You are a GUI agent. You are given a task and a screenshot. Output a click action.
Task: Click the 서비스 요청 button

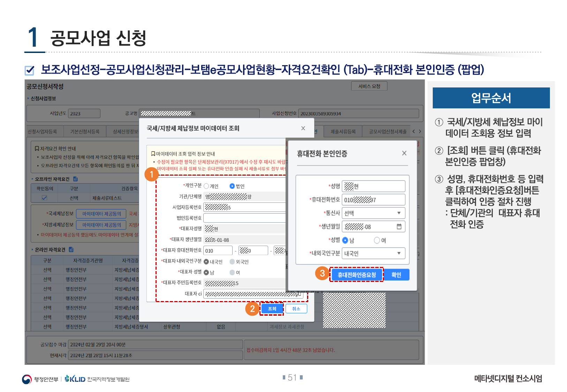[x=369, y=86]
